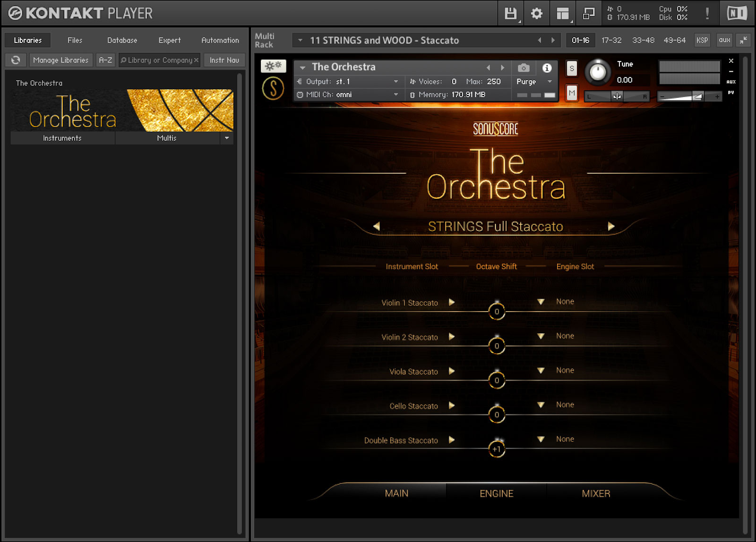Viewport: 756px width, 542px height.
Task: Open the Output st. 1 dropdown
Action: [x=396, y=82]
